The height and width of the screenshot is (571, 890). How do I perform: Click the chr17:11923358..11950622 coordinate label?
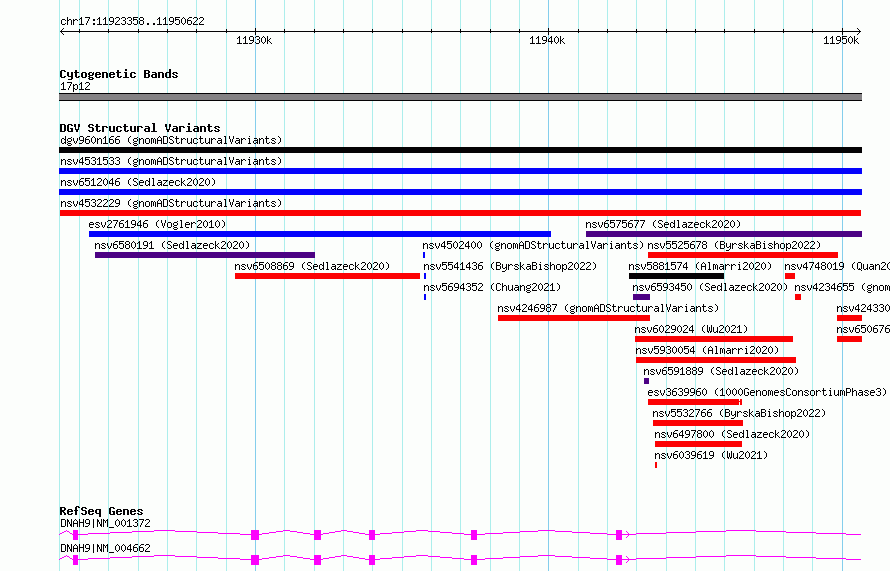(132, 21)
